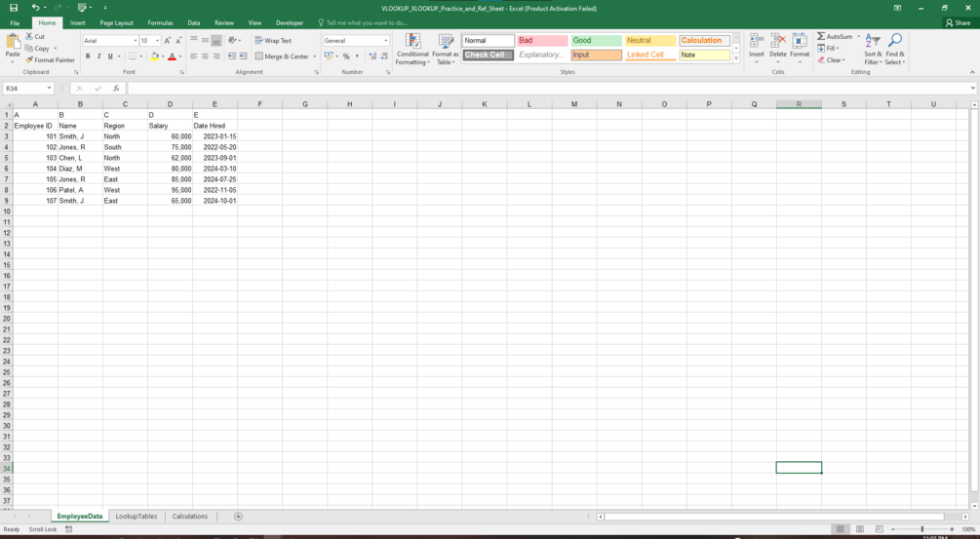Increase font size with the A-up icon

[x=167, y=41]
